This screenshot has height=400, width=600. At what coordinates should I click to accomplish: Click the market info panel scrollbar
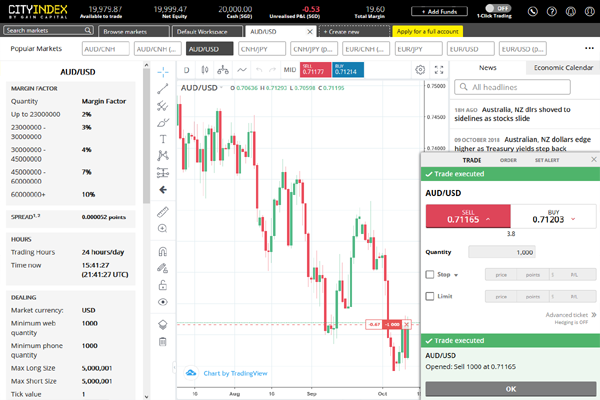click(146, 134)
